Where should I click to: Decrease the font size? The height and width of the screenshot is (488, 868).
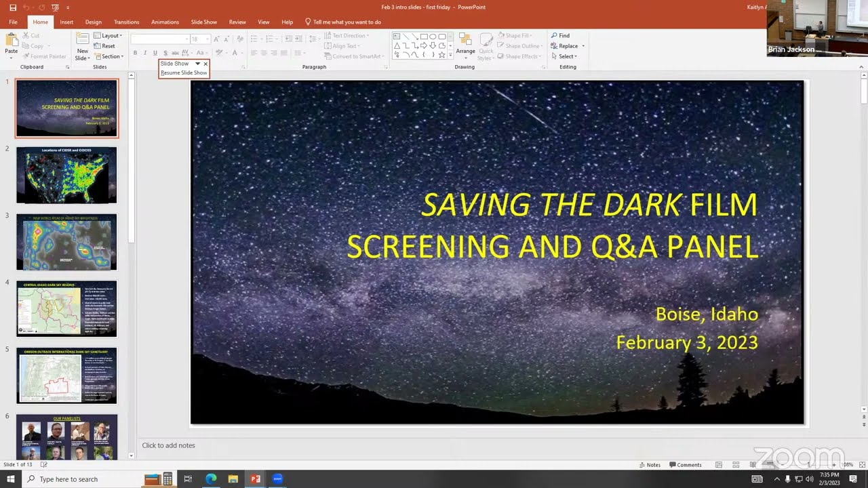point(227,39)
